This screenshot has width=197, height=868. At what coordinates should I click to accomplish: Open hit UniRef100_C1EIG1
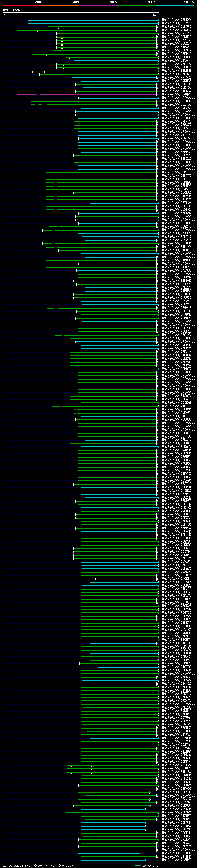click(x=177, y=88)
